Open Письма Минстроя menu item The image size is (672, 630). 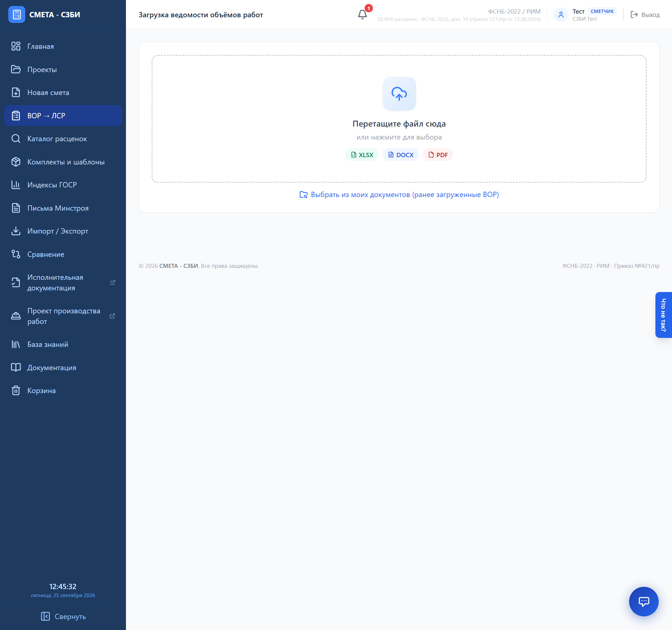(x=63, y=208)
